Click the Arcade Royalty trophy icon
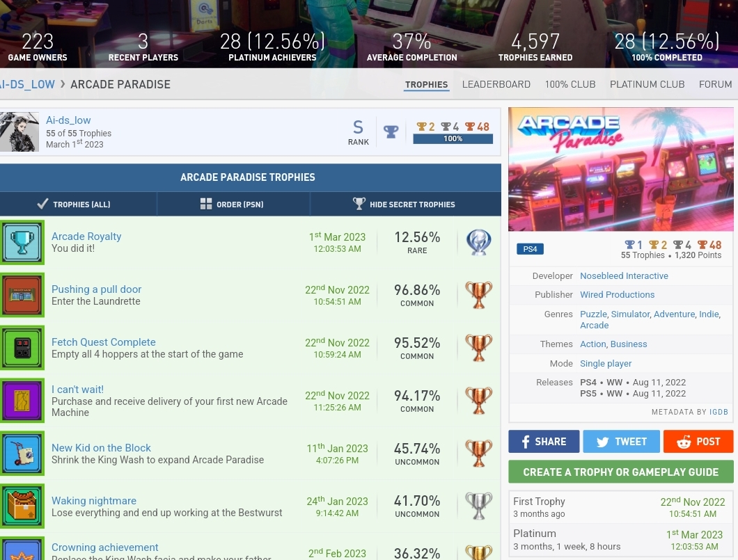 coord(22,242)
